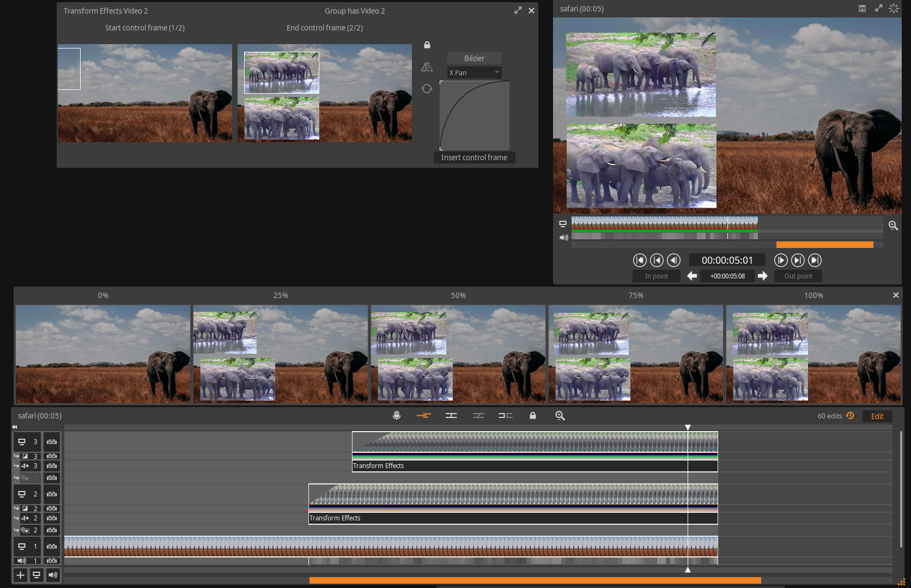The image size is (911, 588).
Task: Click the 50% preview thumbnail
Action: click(458, 354)
